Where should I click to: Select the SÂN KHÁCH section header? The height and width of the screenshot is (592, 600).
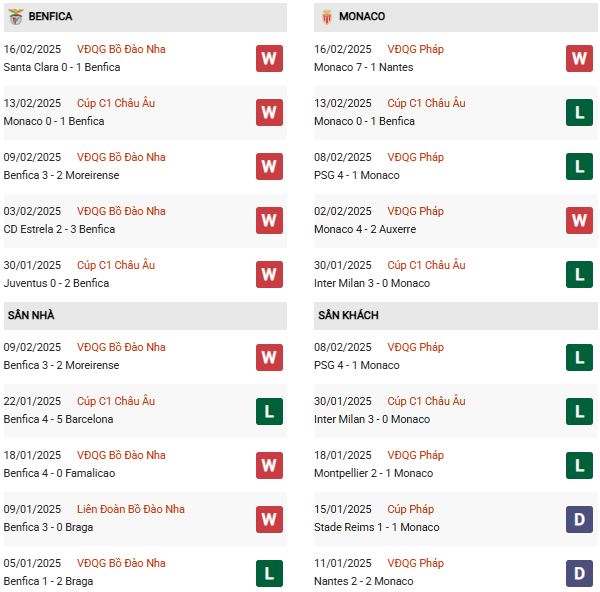click(350, 315)
